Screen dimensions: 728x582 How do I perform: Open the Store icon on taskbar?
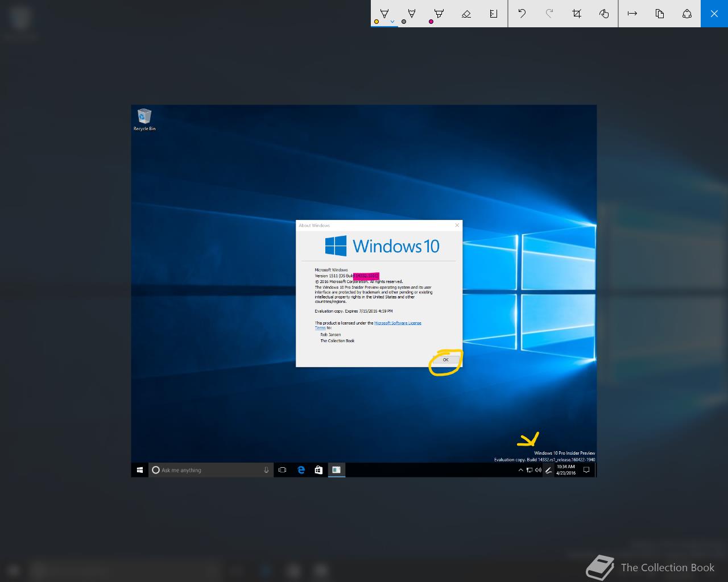click(318, 470)
